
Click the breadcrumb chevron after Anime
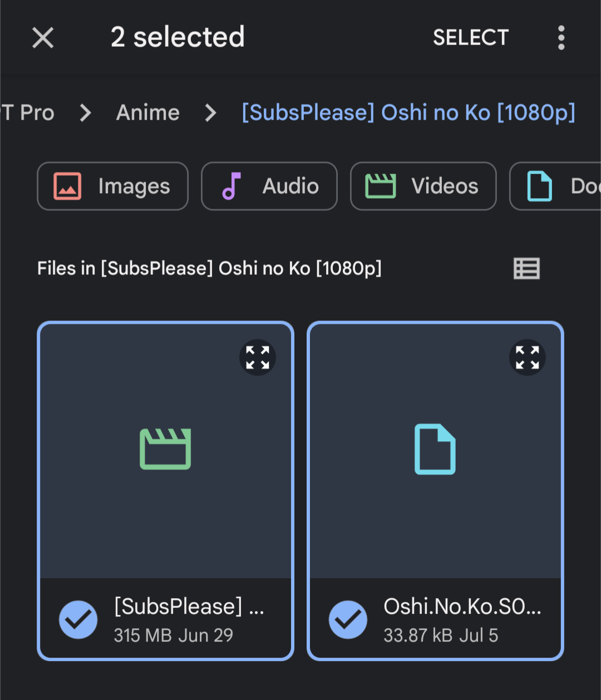[x=210, y=112]
